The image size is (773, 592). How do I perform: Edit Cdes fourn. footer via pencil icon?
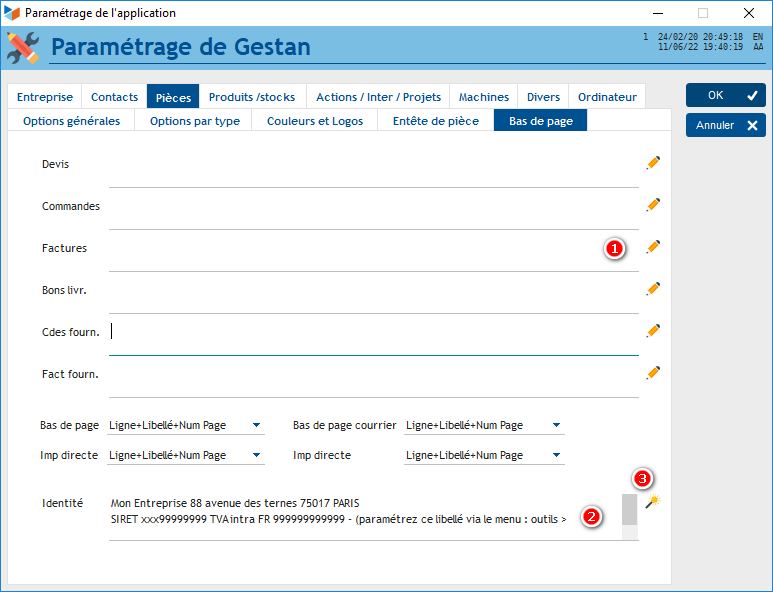(653, 330)
